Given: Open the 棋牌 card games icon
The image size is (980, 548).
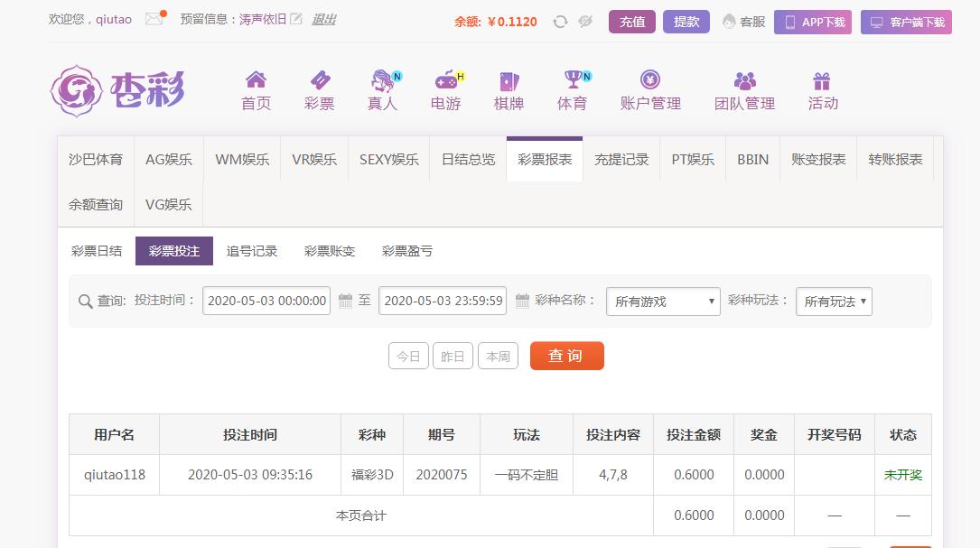Looking at the screenshot, I should click(509, 81).
